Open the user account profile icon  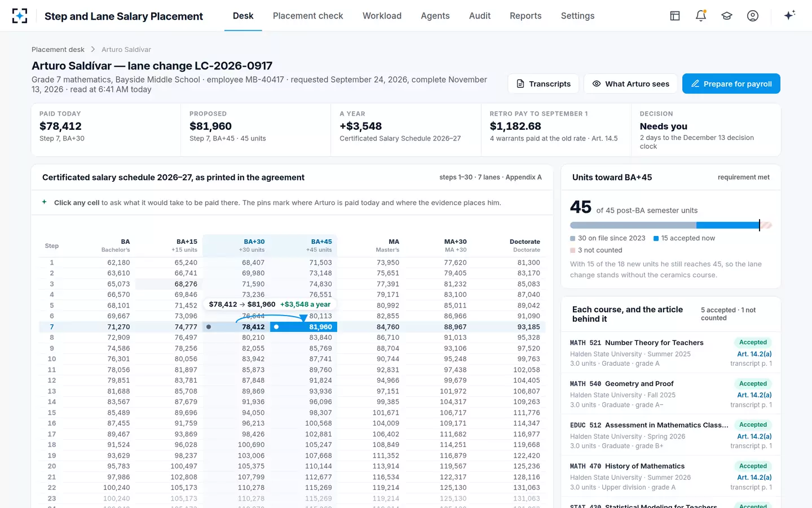[753, 16]
